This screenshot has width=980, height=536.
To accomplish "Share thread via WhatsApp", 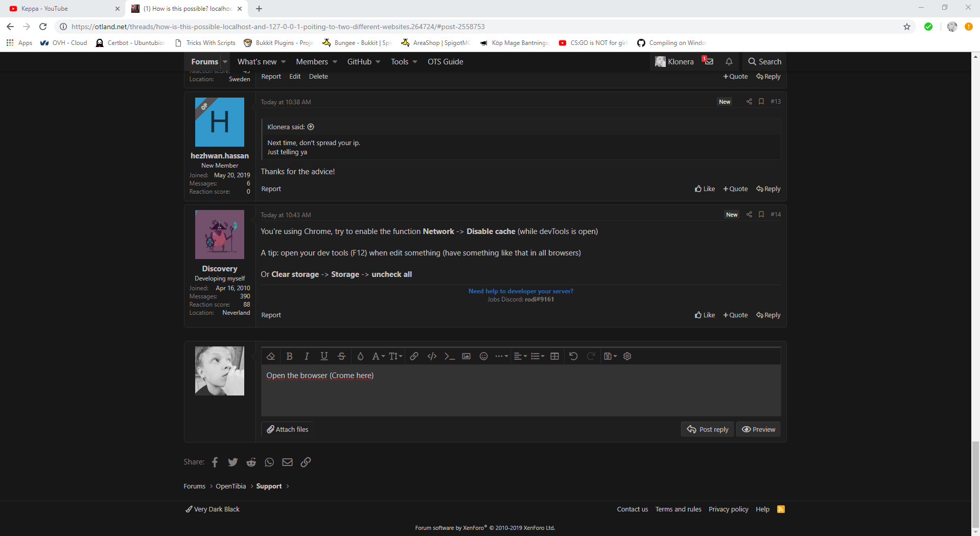I will 269,462.
